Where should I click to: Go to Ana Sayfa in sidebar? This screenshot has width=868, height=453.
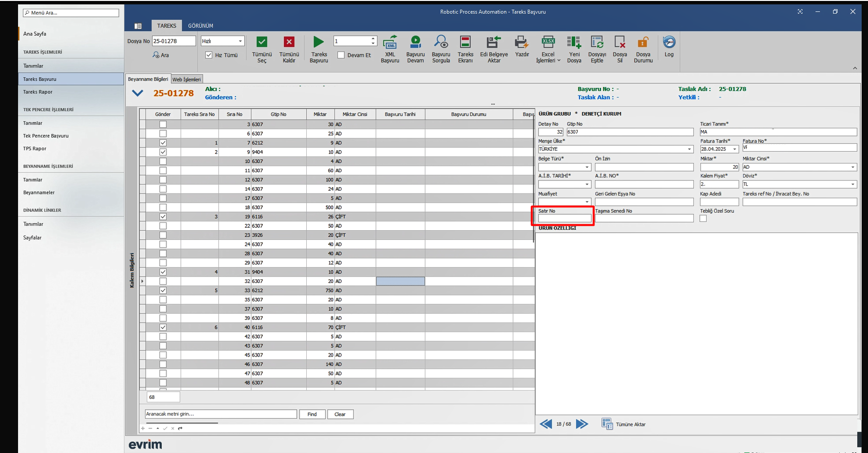pyautogui.click(x=35, y=34)
